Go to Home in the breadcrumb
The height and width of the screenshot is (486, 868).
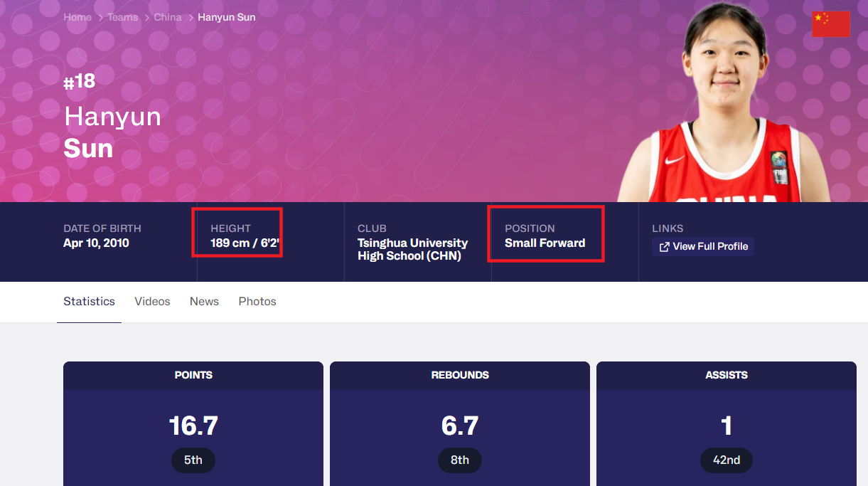click(77, 17)
